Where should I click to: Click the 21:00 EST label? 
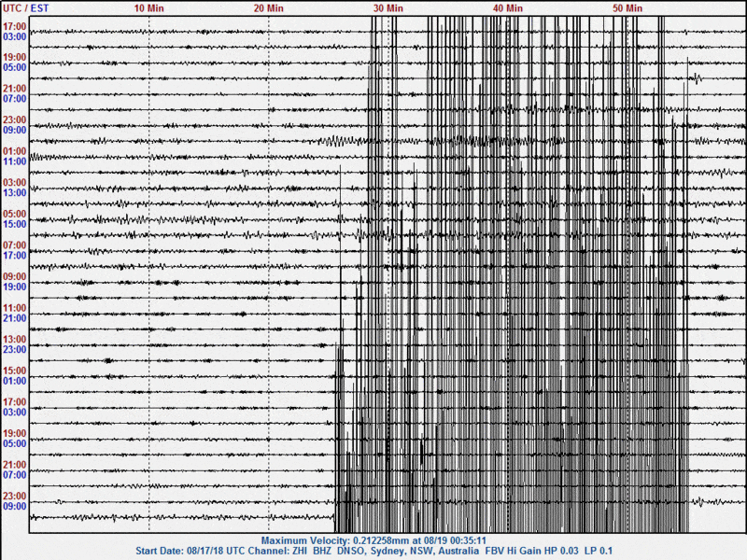click(14, 318)
